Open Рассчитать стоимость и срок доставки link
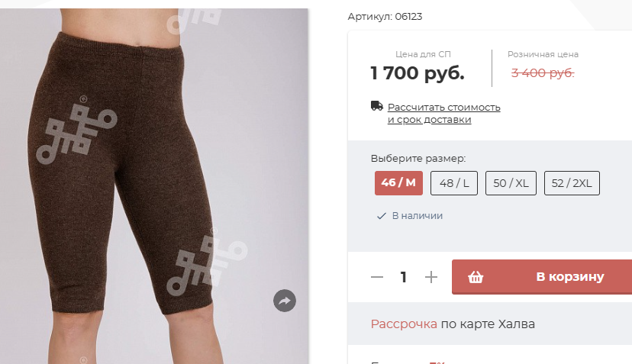This screenshot has width=632, height=364. click(443, 113)
